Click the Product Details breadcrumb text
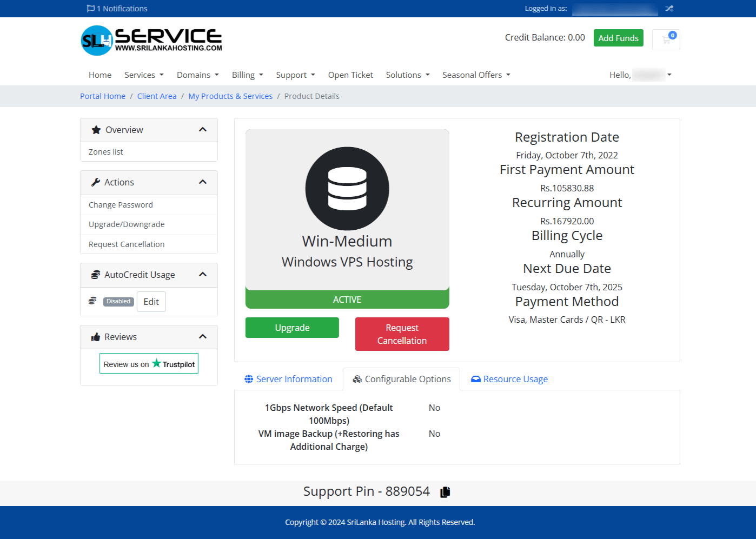756x539 pixels. [x=312, y=96]
